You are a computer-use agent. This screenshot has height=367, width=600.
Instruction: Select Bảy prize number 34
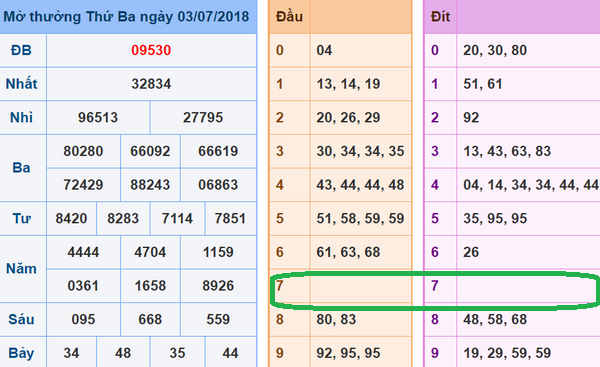pos(71,353)
